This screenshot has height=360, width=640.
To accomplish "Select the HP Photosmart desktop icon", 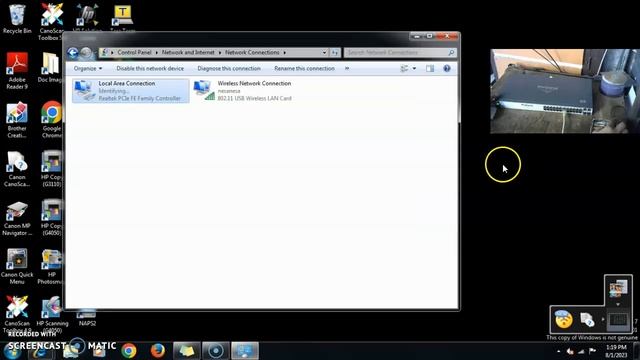I will 51,267.
